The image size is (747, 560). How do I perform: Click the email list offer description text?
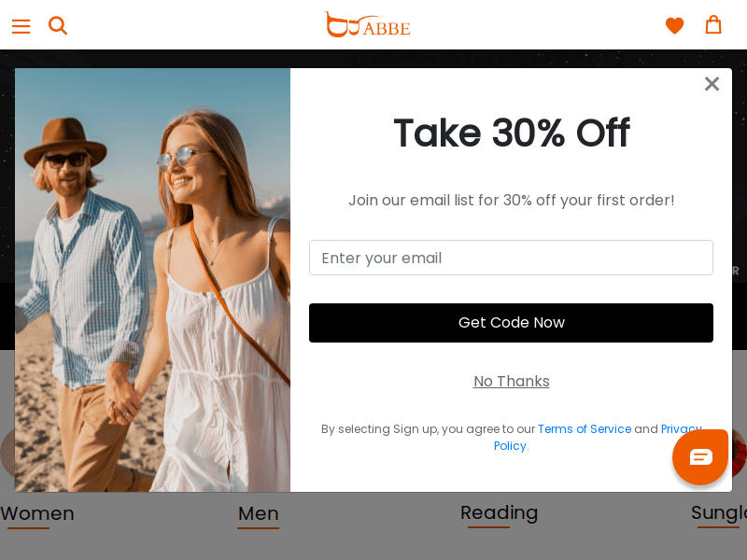pos(511,201)
